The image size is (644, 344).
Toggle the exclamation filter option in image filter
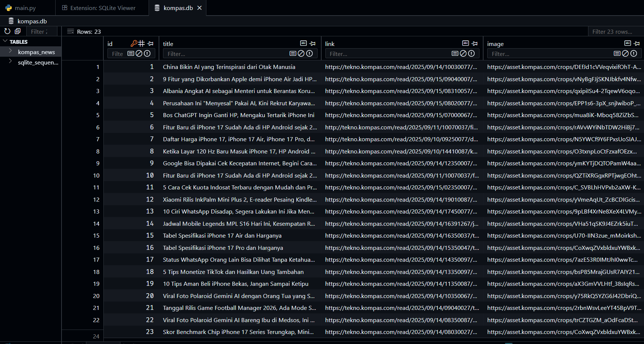634,54
